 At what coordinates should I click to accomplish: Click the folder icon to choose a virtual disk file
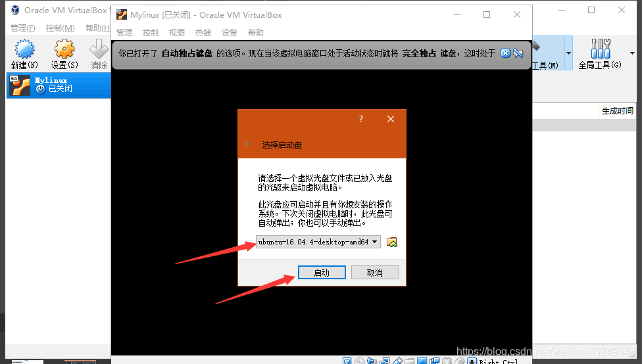(392, 242)
